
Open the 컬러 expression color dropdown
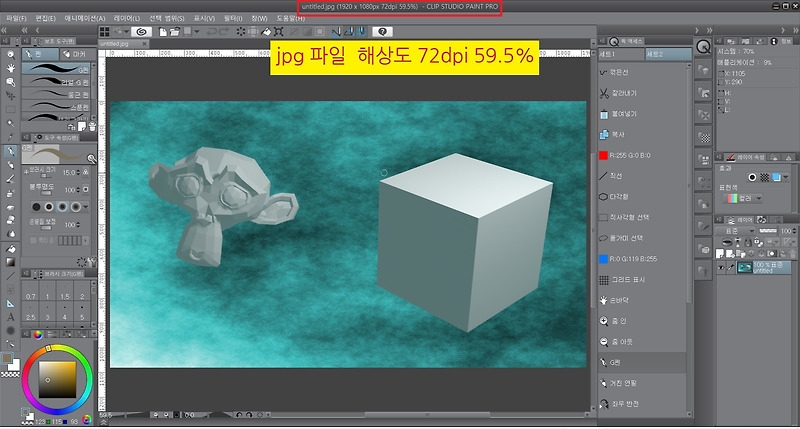point(741,198)
